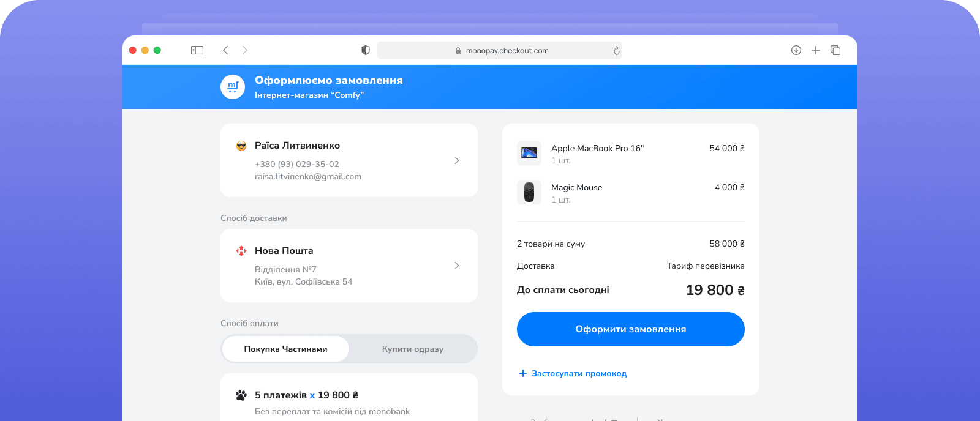This screenshot has height=421, width=980.
Task: Click the Без переплат та комісій text
Action: pos(333,411)
